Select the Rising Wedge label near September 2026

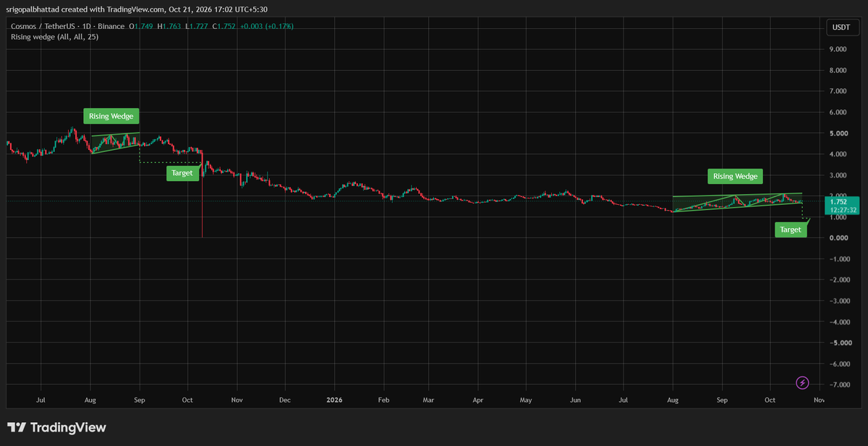pos(734,176)
